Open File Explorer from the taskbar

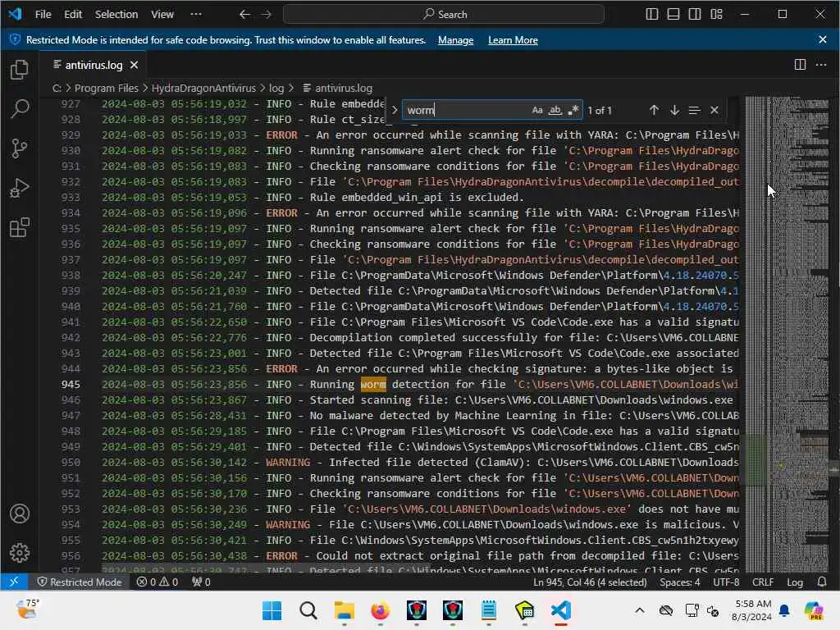344,610
